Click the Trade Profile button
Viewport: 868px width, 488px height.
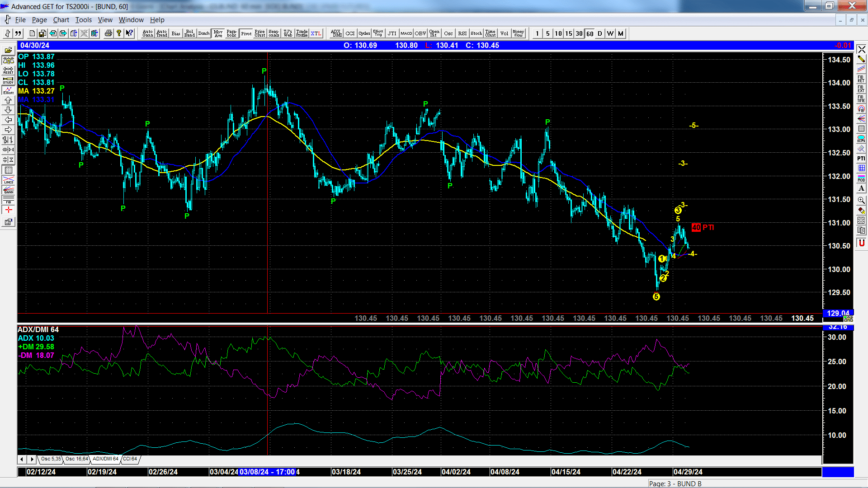(x=302, y=33)
